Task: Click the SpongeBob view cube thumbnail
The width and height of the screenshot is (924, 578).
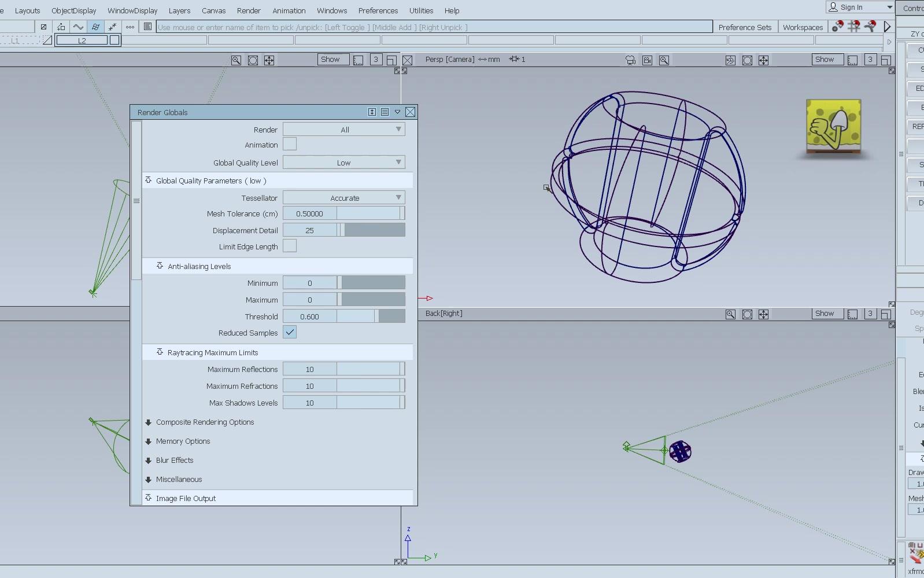Action: coord(833,126)
